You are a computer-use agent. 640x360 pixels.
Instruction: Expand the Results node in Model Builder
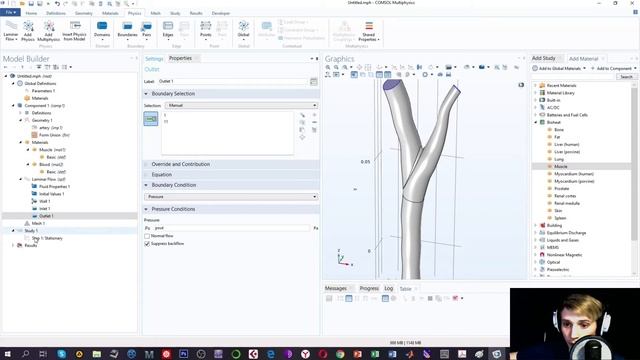13,245
